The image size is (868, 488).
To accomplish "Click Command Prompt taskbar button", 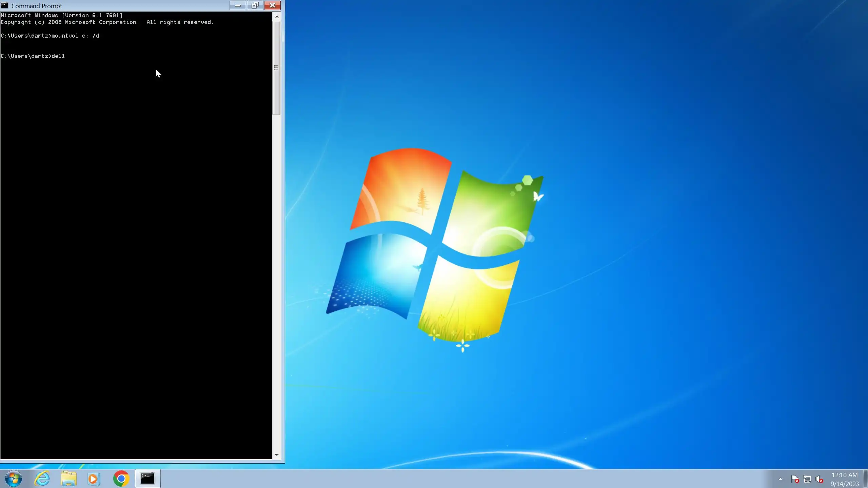I will [147, 479].
